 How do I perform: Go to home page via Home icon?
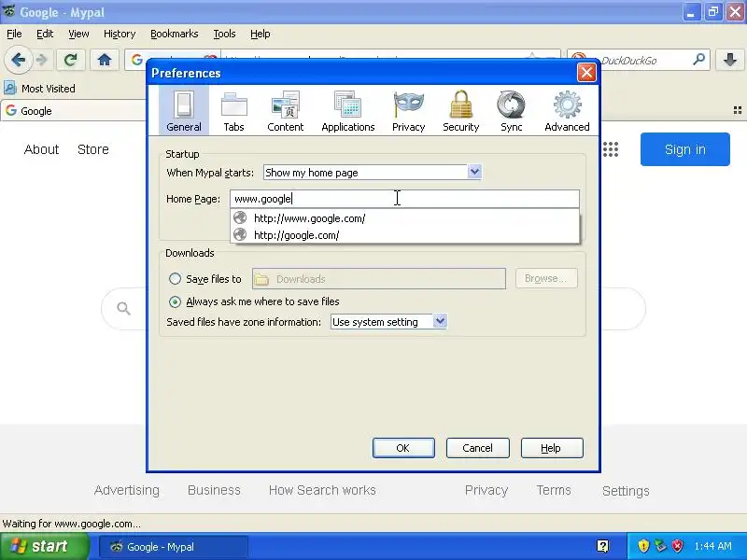coord(105,60)
